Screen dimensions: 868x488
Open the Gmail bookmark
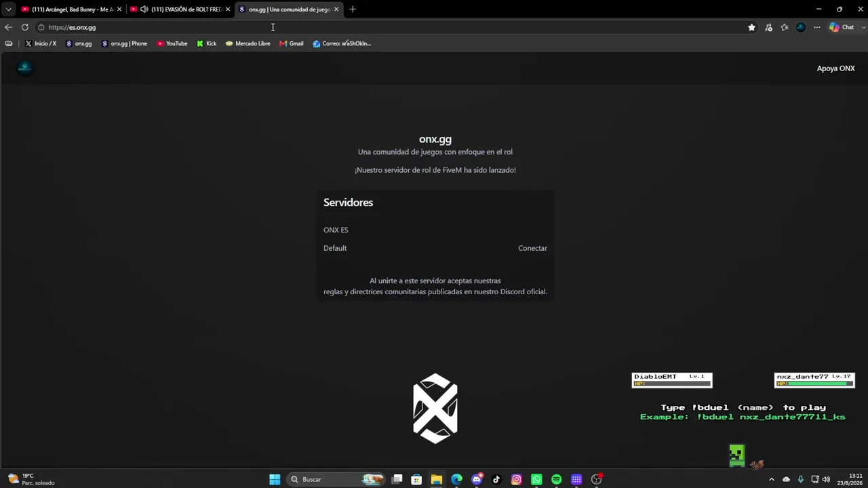coord(292,43)
